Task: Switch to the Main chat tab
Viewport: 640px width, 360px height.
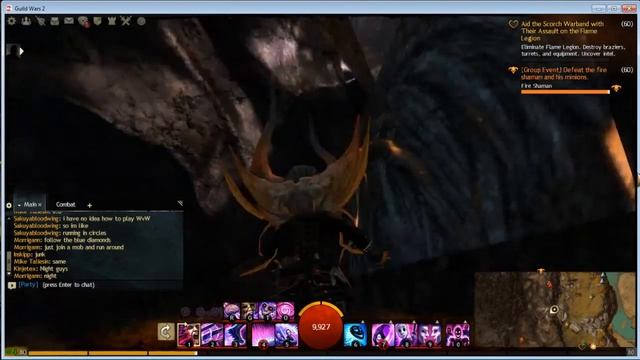Action: pos(29,204)
